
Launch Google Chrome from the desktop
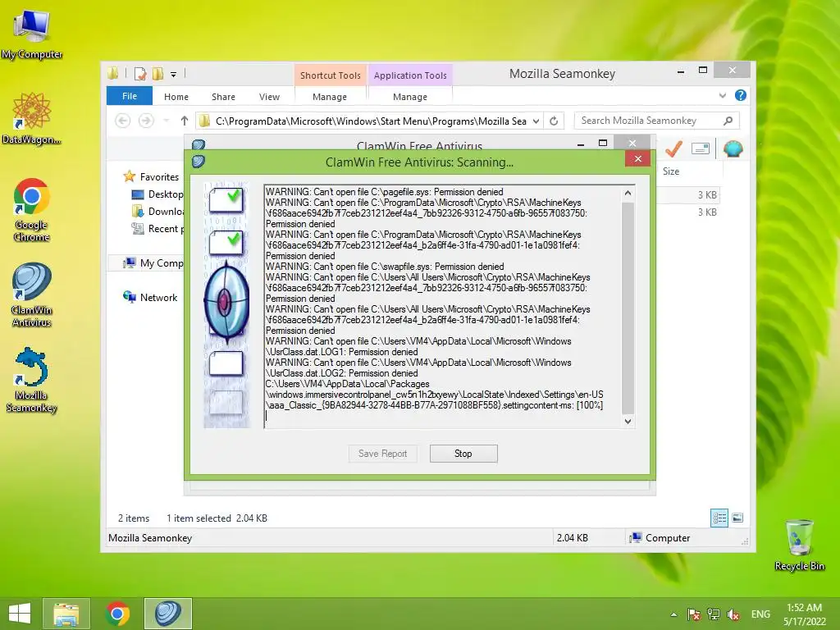click(x=32, y=210)
